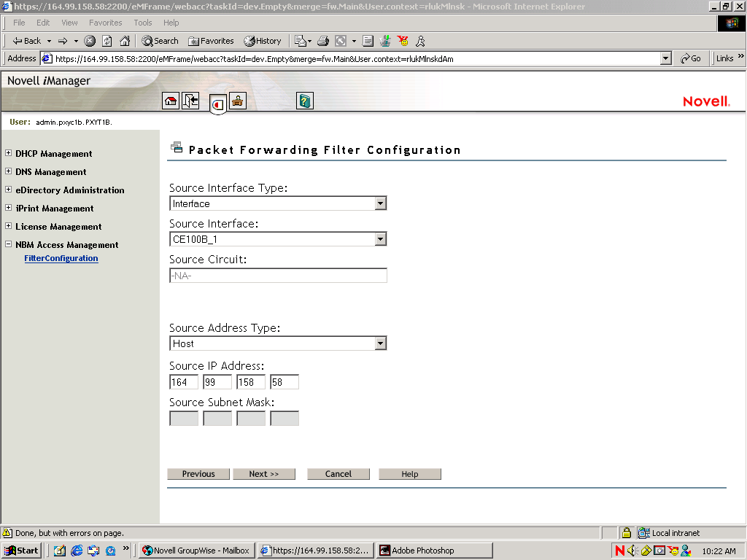
Task: Click the browser Back button
Action: (27, 41)
